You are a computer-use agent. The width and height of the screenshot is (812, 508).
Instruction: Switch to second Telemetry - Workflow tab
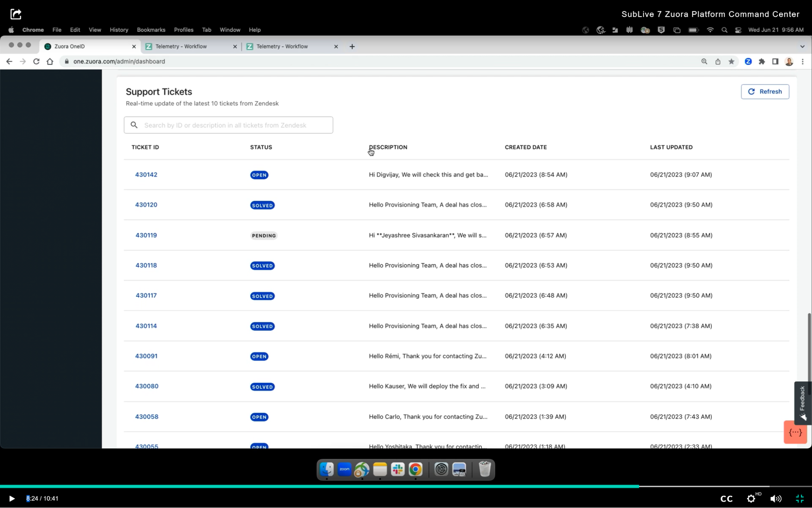(282, 46)
